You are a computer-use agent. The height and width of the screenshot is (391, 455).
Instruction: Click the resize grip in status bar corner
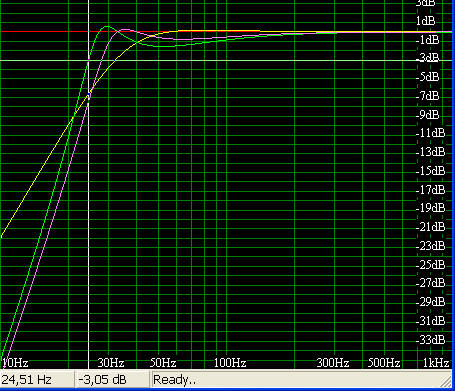click(x=447, y=381)
